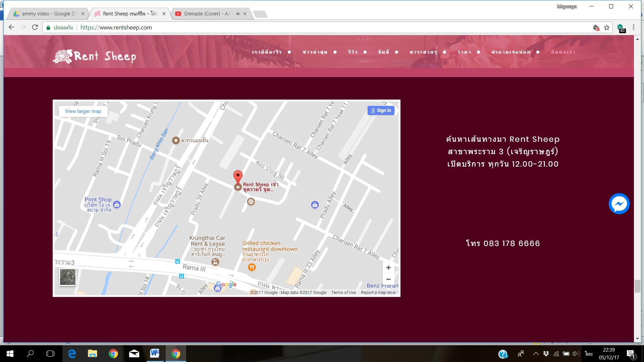Click the Wi-Fi network tray icon
The height and width of the screenshot is (362, 644).
[x=556, y=354]
